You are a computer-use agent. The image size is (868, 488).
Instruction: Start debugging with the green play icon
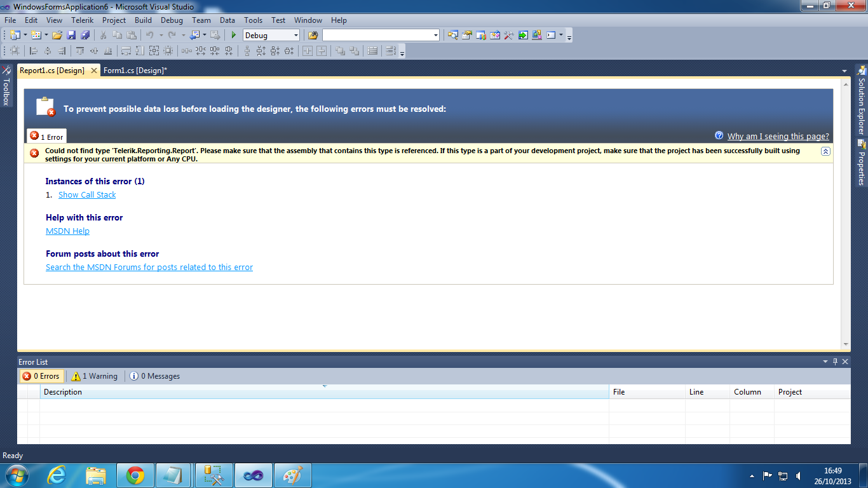234,36
